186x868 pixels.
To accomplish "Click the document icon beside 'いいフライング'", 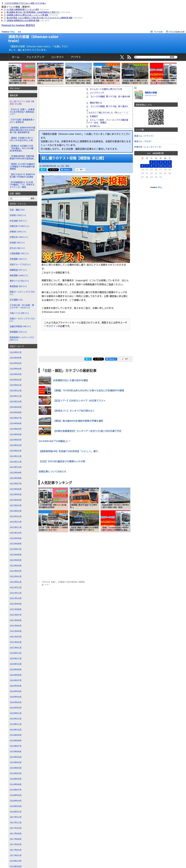I will 87,93.
